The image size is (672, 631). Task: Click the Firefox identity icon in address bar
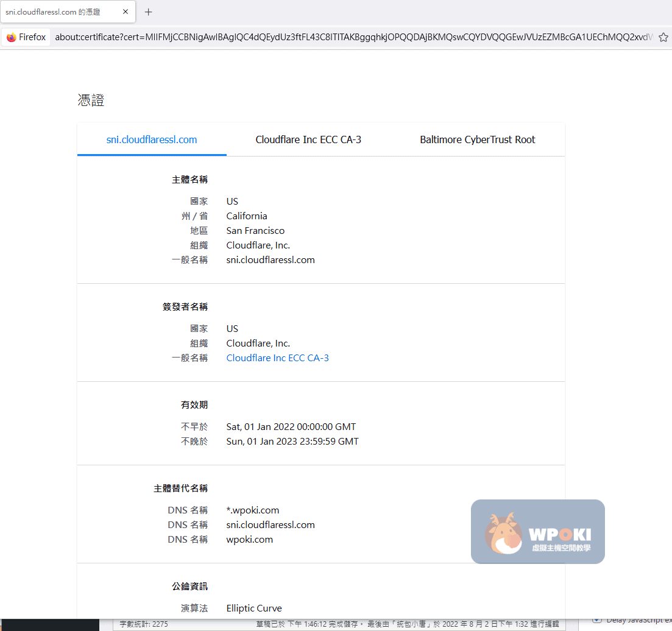coord(12,37)
